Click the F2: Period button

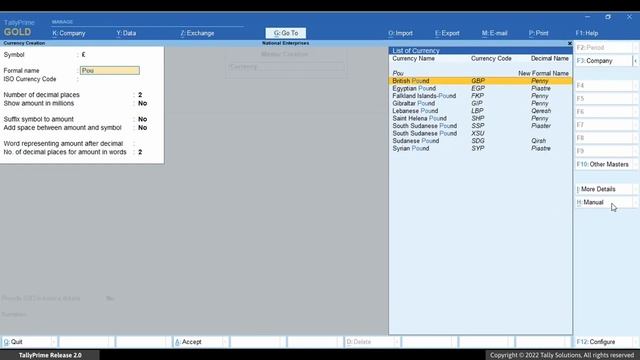coord(605,48)
